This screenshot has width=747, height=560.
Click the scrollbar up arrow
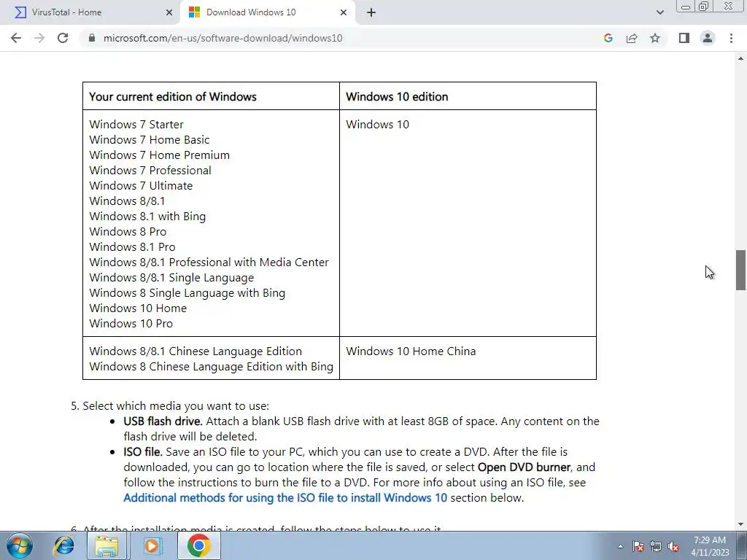tap(740, 58)
